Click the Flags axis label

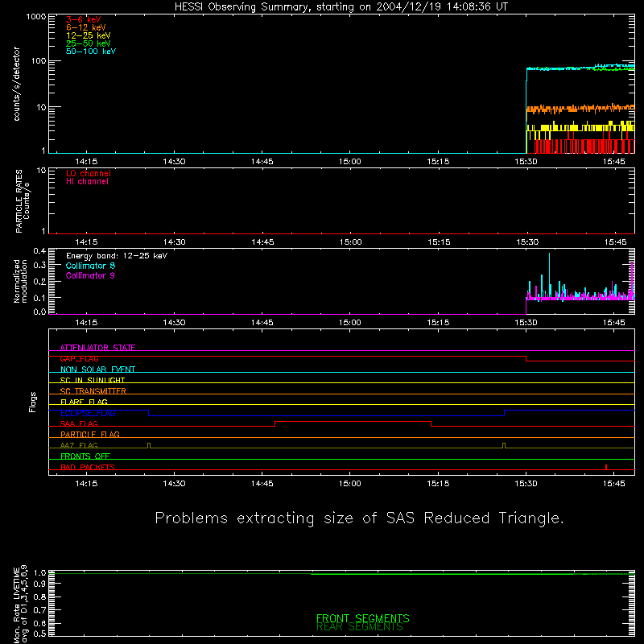coord(32,402)
